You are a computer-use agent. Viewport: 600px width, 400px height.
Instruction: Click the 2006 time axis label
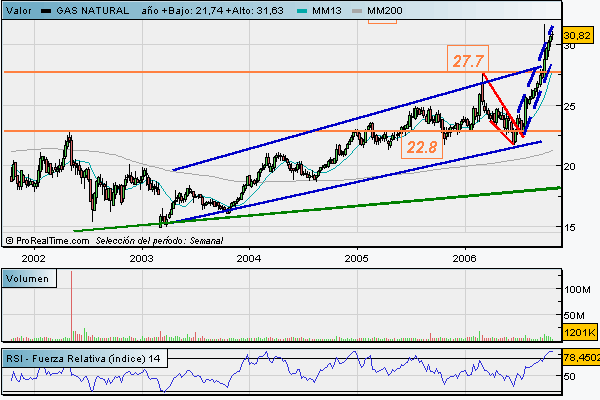tap(465, 259)
